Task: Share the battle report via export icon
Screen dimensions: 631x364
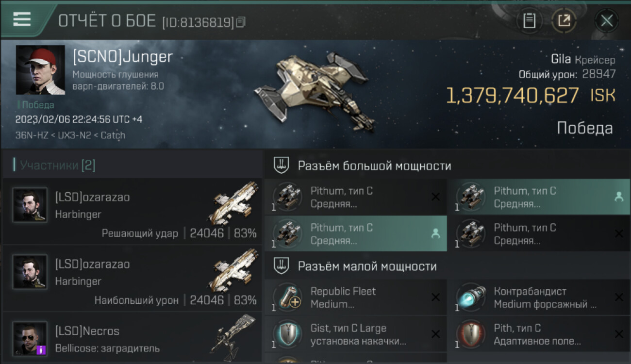Action: tap(564, 21)
